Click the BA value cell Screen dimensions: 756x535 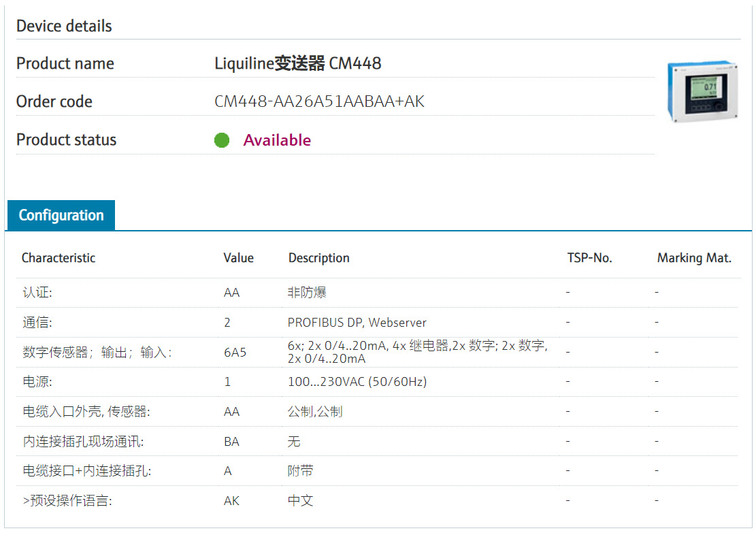pos(231,442)
